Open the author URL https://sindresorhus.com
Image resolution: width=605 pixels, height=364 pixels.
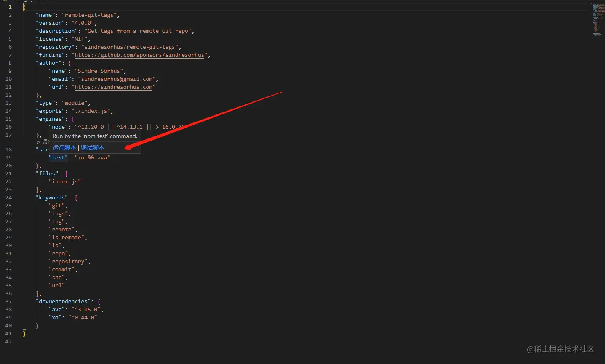click(x=114, y=87)
